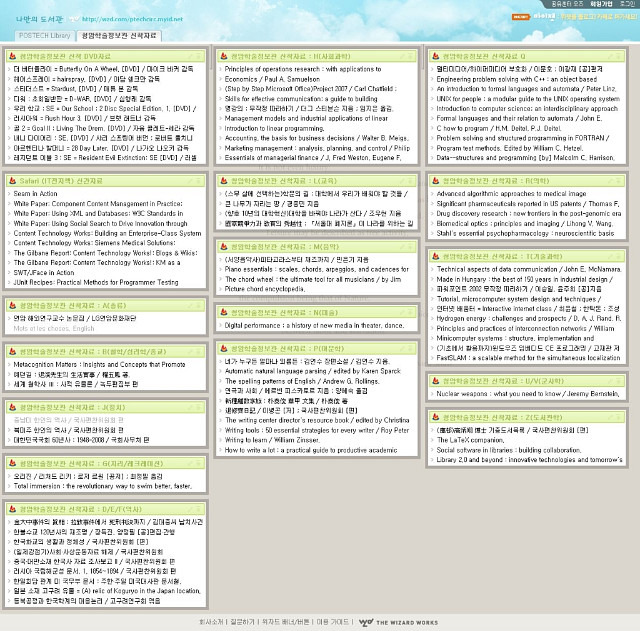Switch to the POSTECH Library tab
Viewport: 640px width, 631px height.
coord(44,36)
